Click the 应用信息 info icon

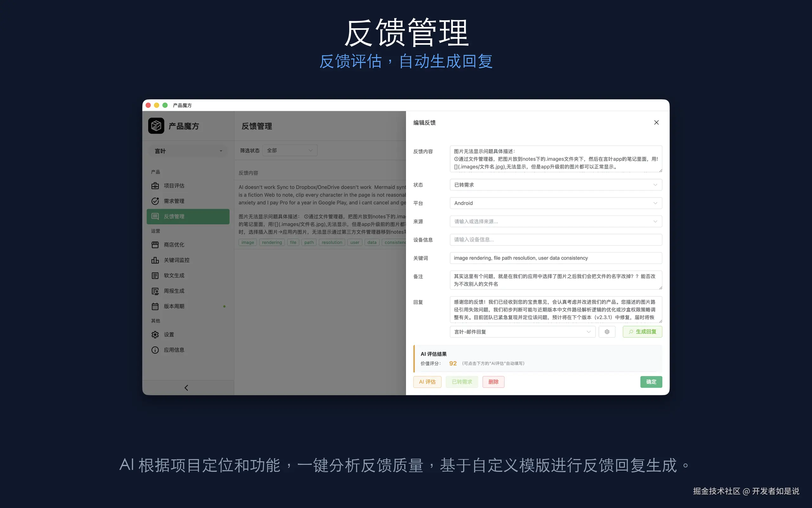(155, 350)
